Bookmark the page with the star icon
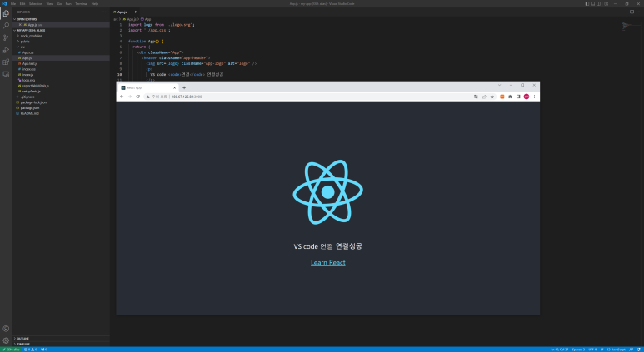 tap(492, 97)
